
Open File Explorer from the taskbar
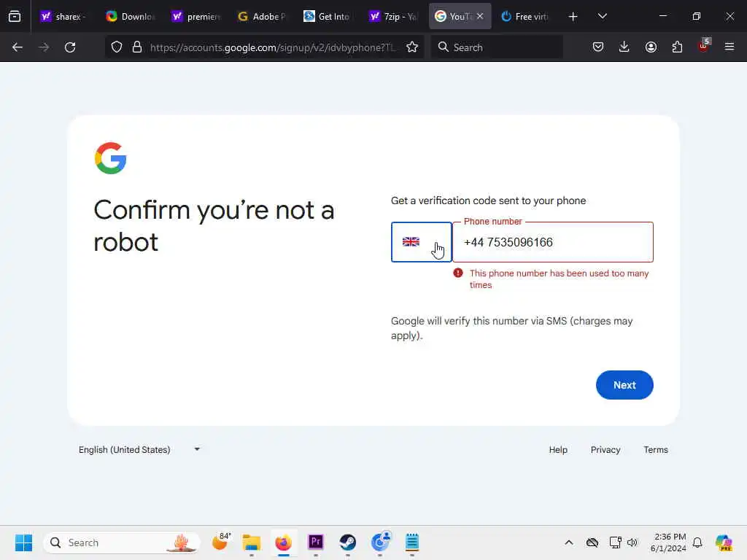[251, 542]
